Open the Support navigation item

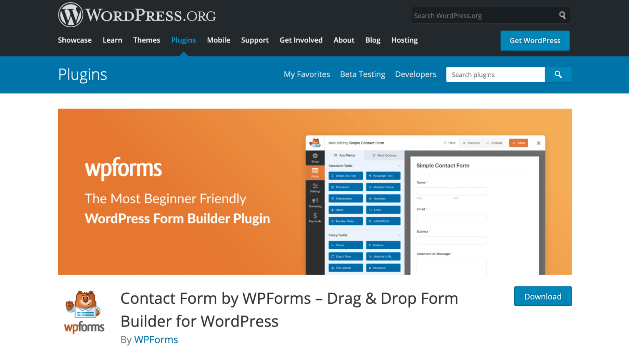tap(255, 40)
